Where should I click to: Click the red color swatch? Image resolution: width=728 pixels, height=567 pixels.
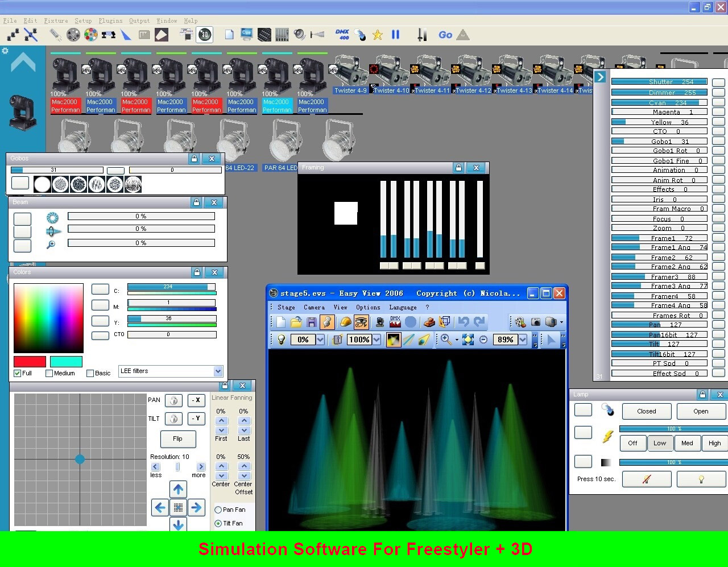(x=30, y=362)
